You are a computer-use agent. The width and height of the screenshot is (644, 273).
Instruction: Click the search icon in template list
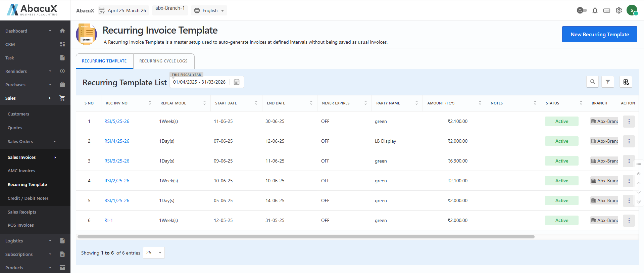pyautogui.click(x=592, y=82)
